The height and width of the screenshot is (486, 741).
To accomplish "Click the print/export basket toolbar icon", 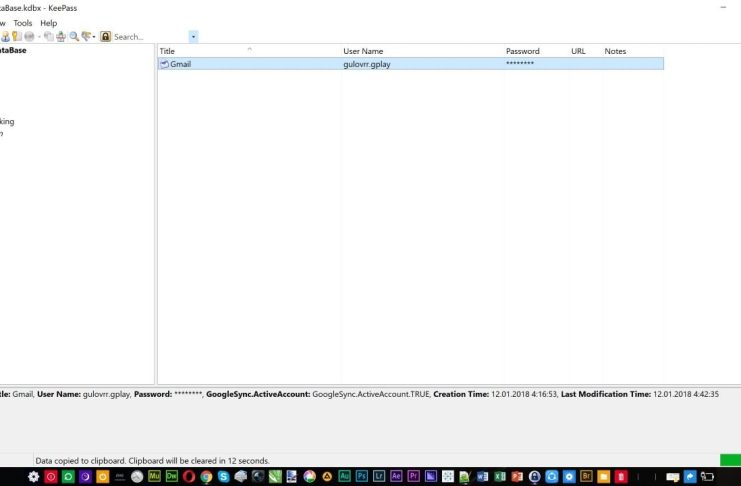I will click(x=61, y=36).
